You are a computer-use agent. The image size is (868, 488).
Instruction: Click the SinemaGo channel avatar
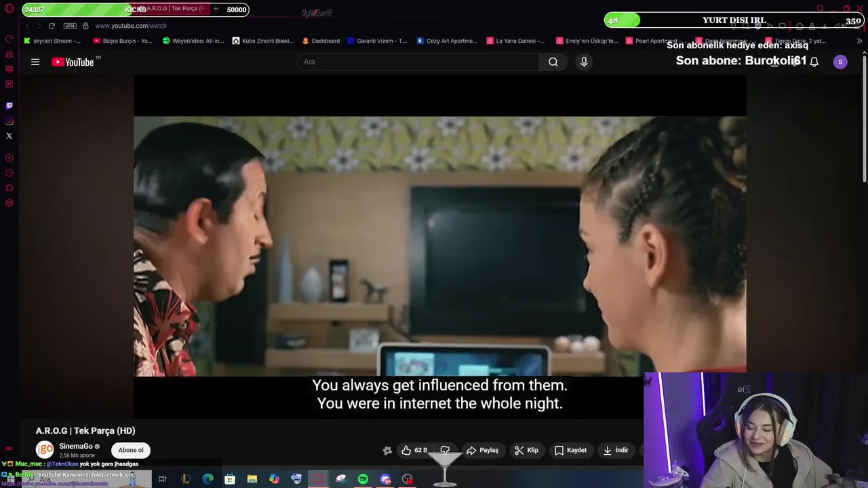(x=45, y=450)
